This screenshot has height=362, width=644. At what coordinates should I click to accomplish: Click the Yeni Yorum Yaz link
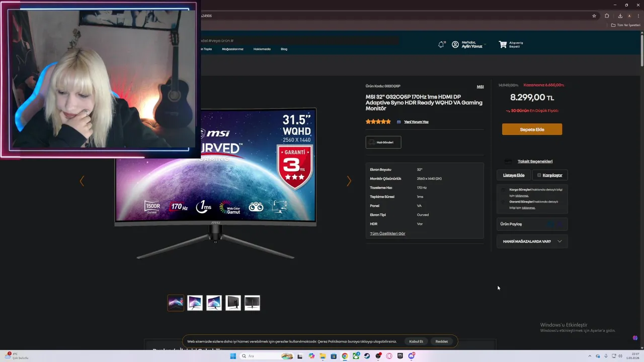pos(416,122)
